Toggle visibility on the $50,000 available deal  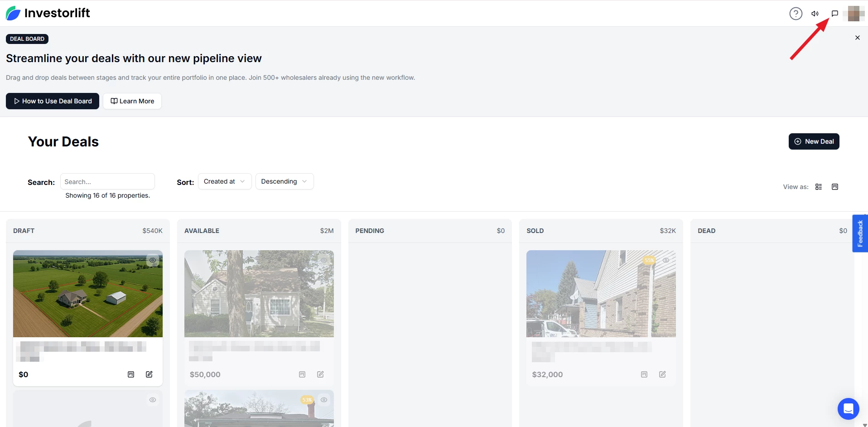(324, 260)
